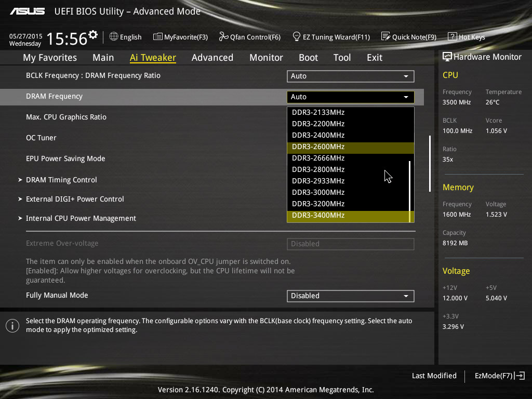Click the EzMode exit arrow icon

[520, 376]
